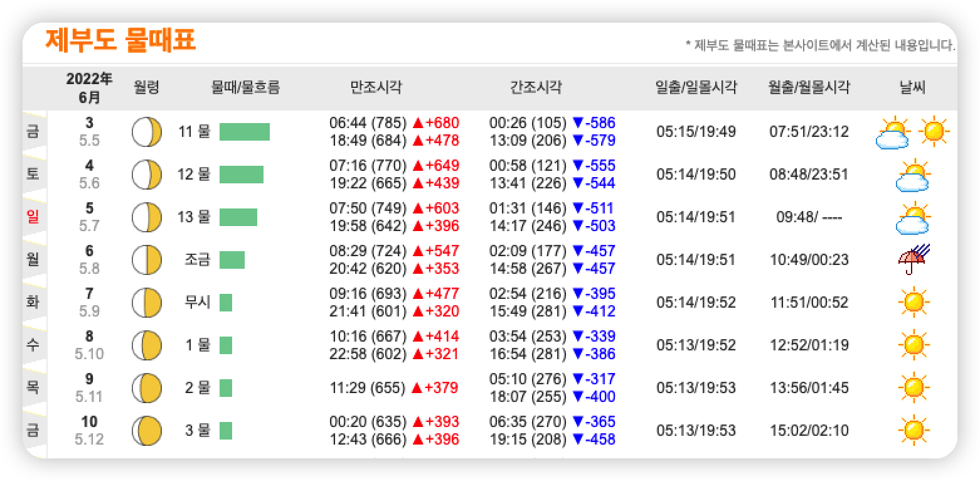Select the moon phase icon for June 5

(x=146, y=217)
